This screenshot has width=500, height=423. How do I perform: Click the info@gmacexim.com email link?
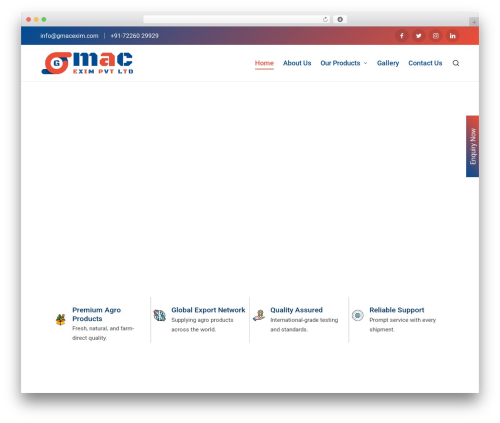coord(69,36)
